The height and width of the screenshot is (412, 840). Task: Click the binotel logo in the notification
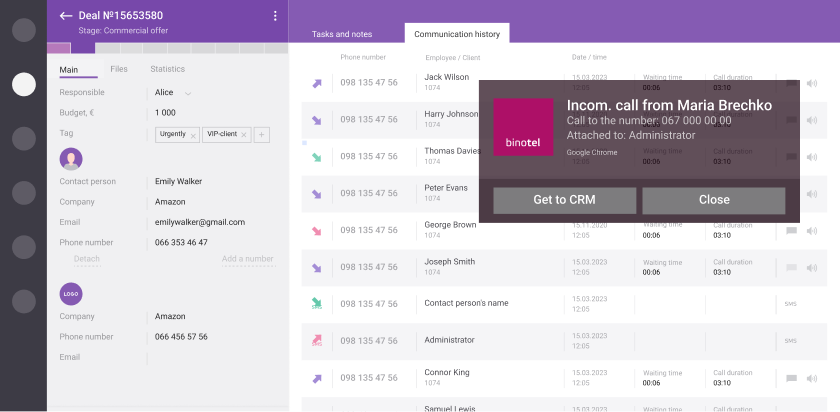tap(523, 127)
